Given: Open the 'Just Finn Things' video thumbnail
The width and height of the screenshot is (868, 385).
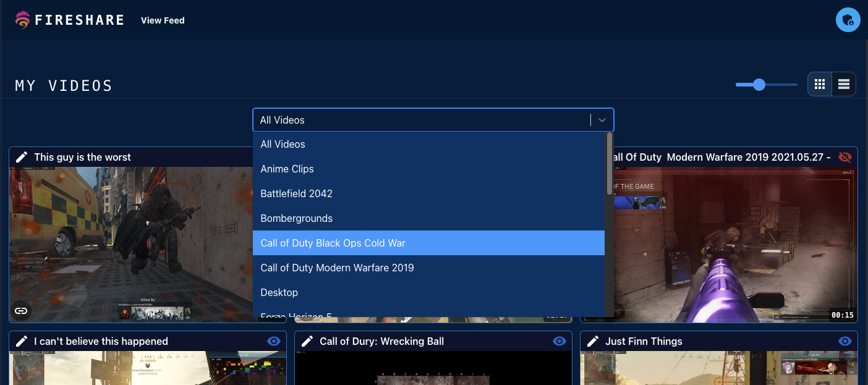Looking at the screenshot, I should coord(719,368).
